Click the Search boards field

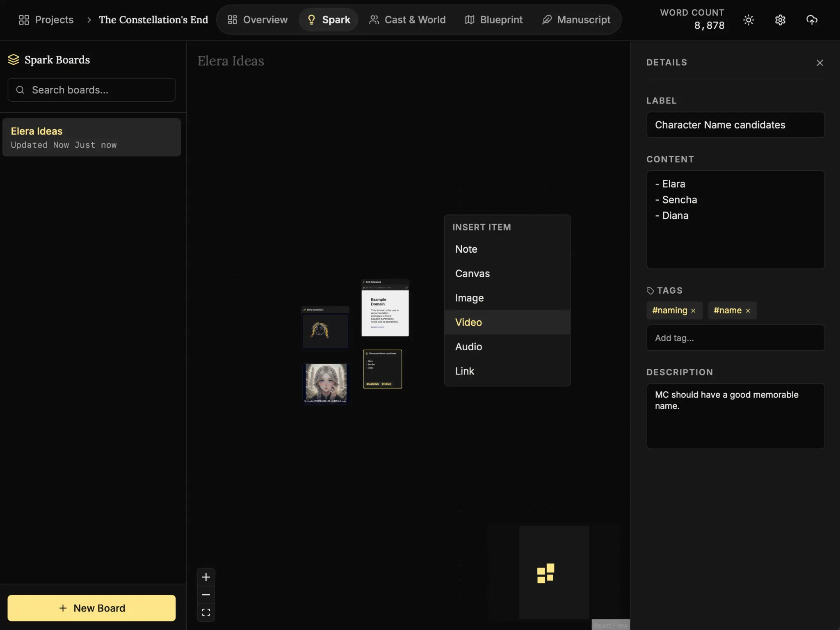coord(91,90)
